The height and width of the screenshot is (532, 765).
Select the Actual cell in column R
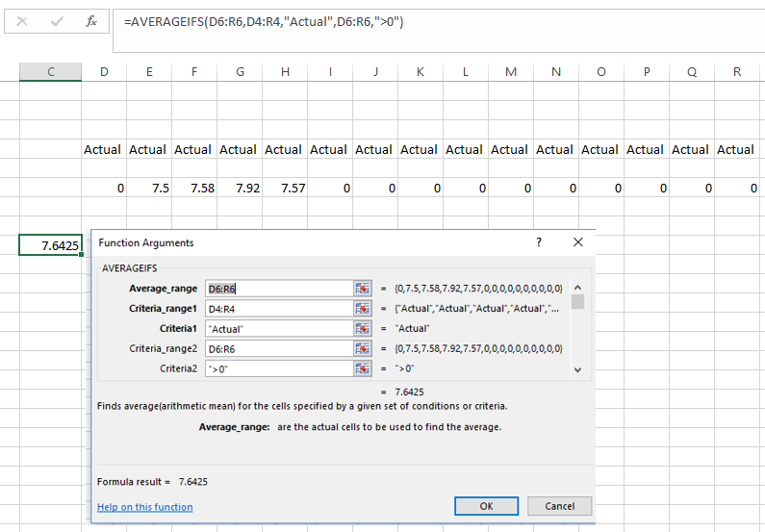pos(737,149)
